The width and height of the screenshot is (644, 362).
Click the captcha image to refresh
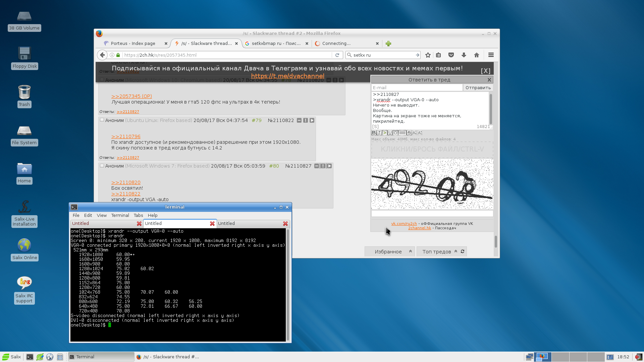pyautogui.click(x=432, y=184)
